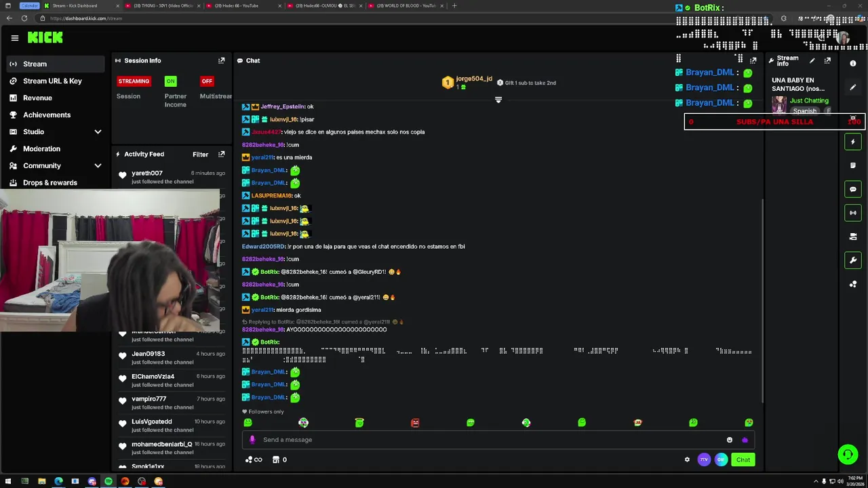Open Stream URL & Key page
The height and width of the screenshot is (488, 868).
point(53,81)
